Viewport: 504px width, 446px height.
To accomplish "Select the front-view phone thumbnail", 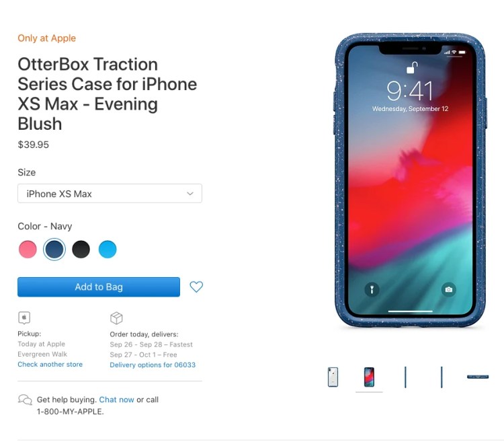I will [369, 377].
